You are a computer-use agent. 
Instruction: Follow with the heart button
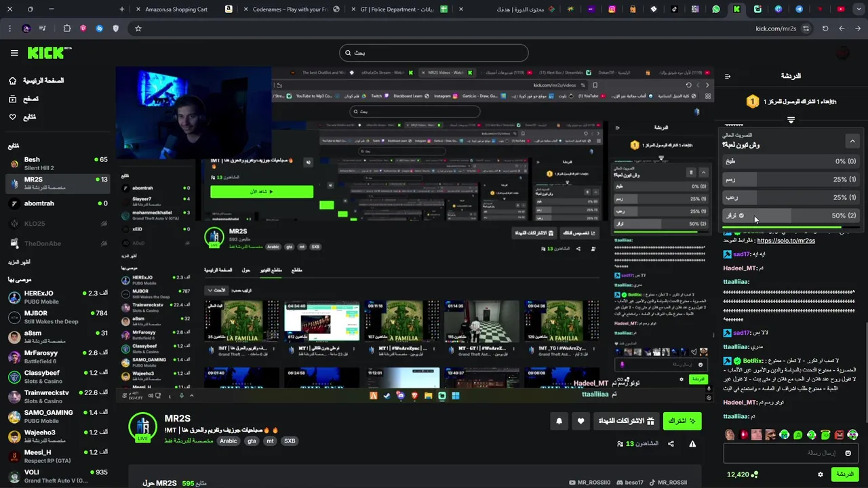pyautogui.click(x=580, y=421)
